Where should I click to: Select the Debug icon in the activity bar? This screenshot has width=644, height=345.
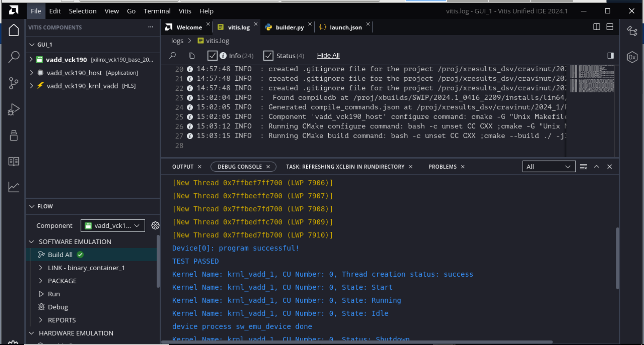14,109
